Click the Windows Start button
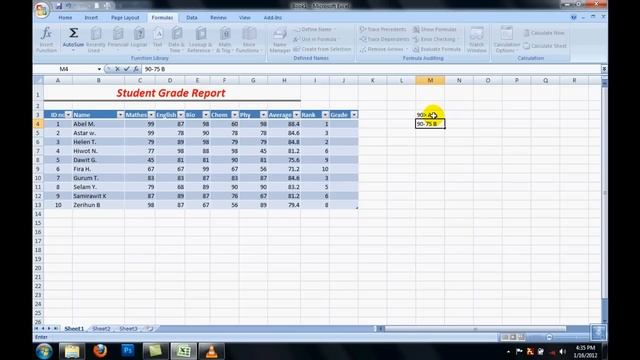The width and height of the screenshot is (640, 360). click(x=44, y=351)
